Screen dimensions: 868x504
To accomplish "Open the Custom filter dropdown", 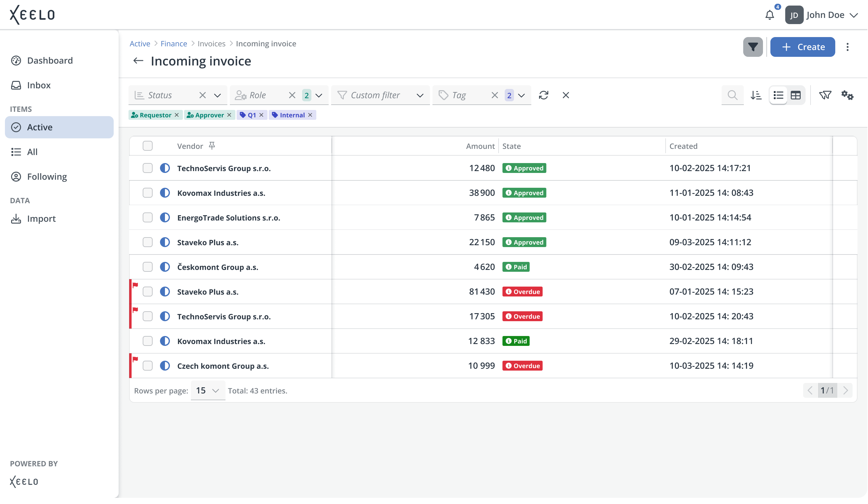I will (x=420, y=95).
